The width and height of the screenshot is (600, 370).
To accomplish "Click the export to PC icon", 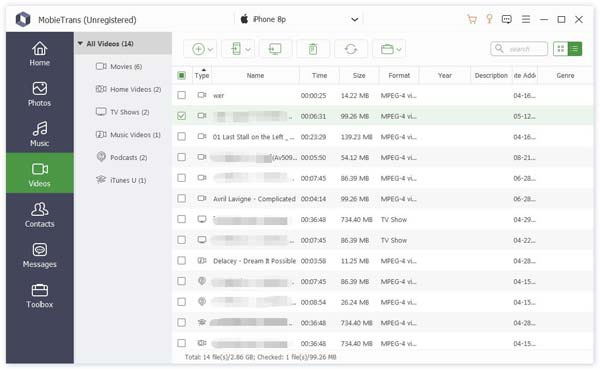I will pyautogui.click(x=275, y=49).
